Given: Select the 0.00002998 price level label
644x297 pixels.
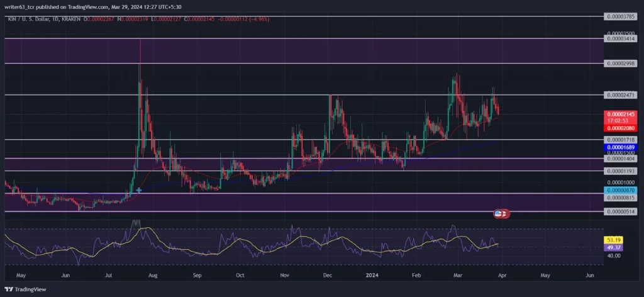Looking at the screenshot, I should coord(619,64).
